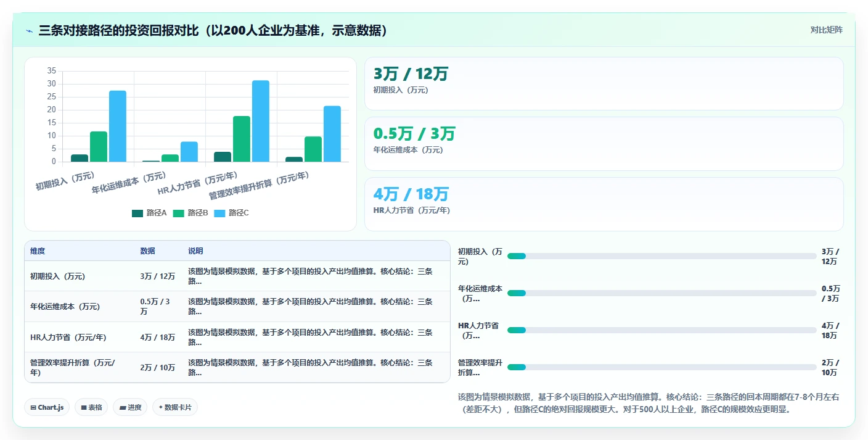Screen dimensions: 868x440
Task: Click the 4万 / 18万 table cell
Action: [x=159, y=337]
